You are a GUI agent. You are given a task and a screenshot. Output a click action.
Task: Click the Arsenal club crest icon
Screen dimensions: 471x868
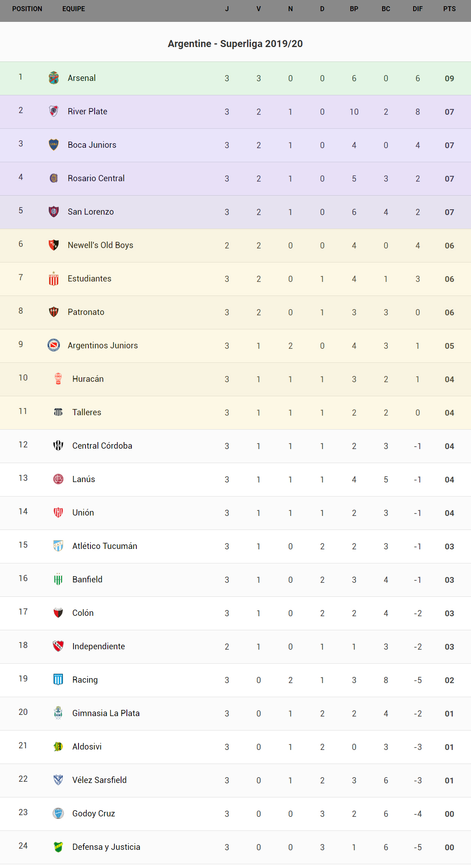pos(54,78)
